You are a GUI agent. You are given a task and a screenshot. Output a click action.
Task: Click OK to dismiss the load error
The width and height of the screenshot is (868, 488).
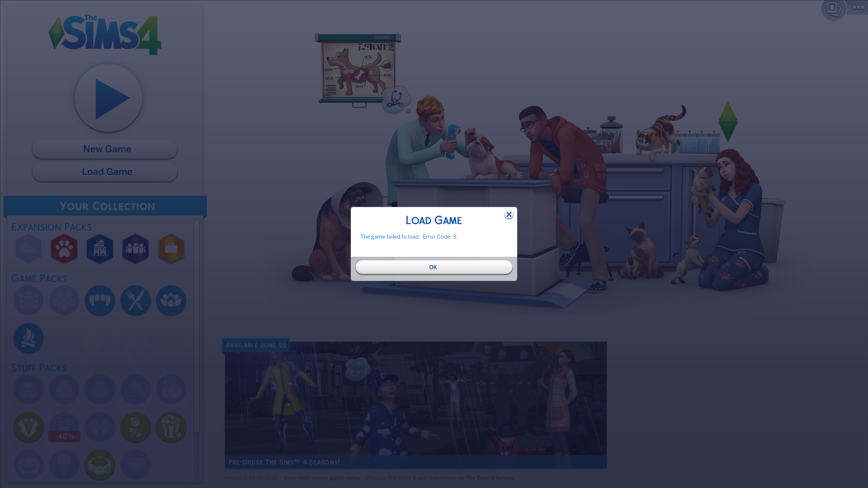coord(434,267)
